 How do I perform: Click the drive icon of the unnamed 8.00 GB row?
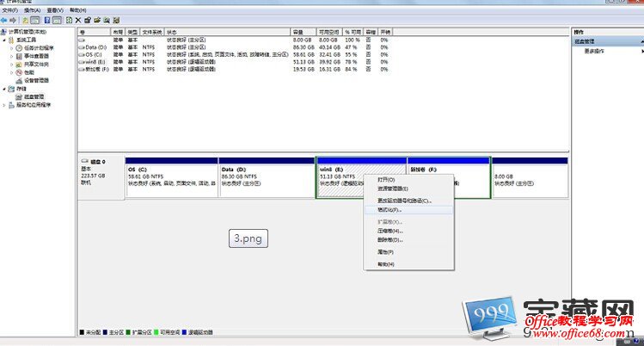pyautogui.click(x=82, y=40)
